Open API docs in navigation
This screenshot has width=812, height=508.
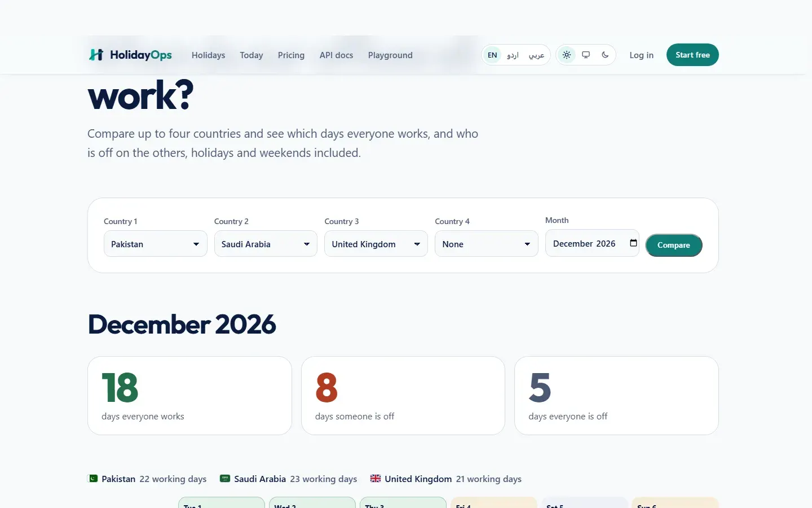[336, 55]
